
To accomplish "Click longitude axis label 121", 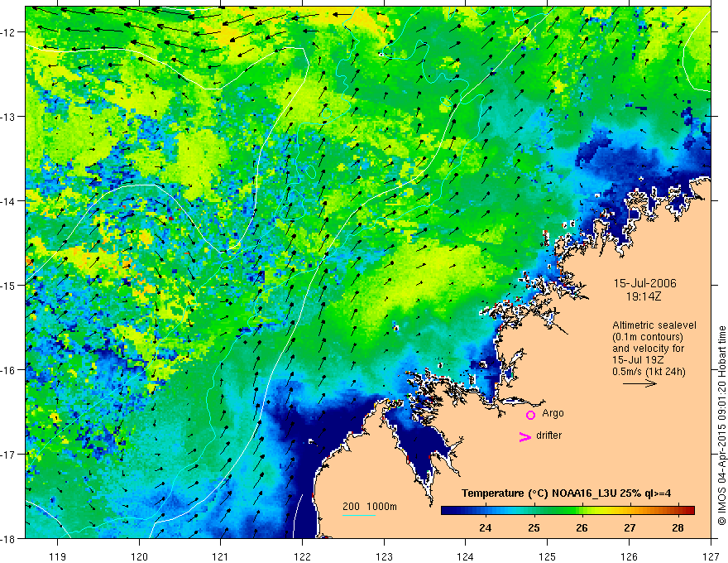I will [x=221, y=556].
